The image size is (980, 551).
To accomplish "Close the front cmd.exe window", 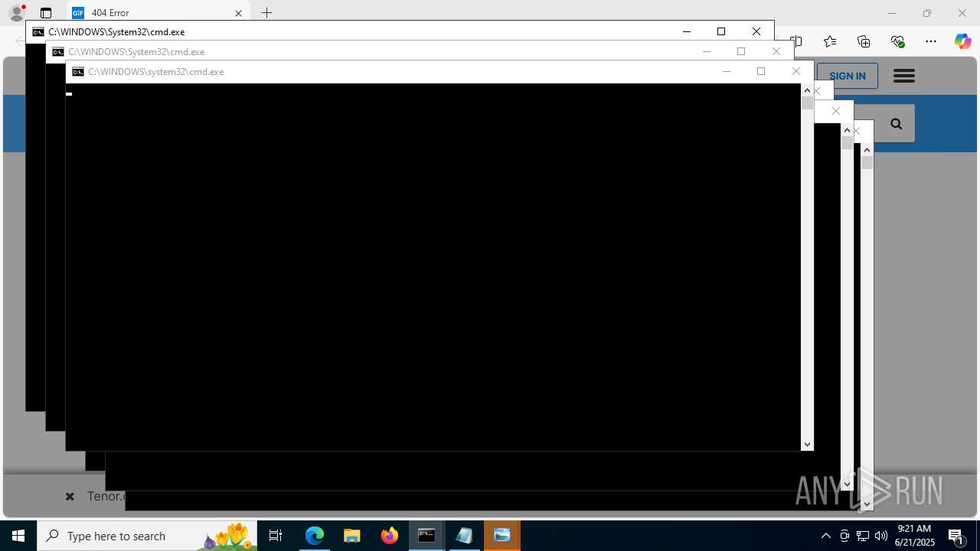I will point(796,71).
